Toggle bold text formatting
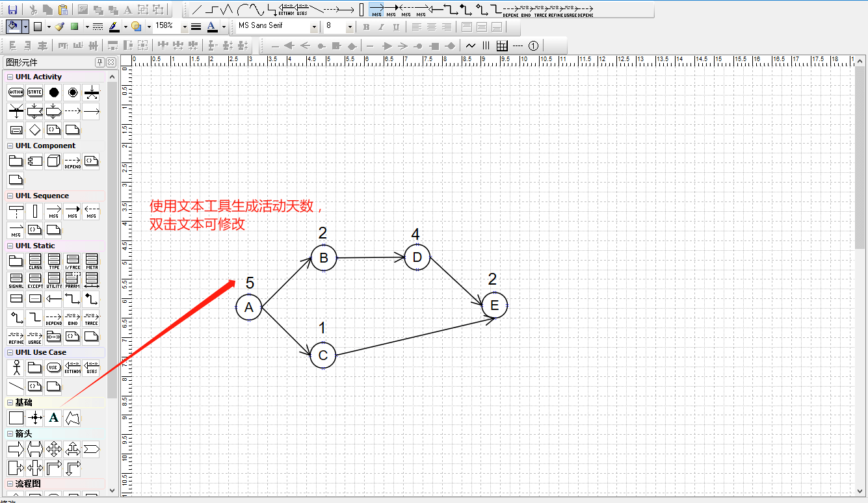This screenshot has height=503, width=868. 365,27
